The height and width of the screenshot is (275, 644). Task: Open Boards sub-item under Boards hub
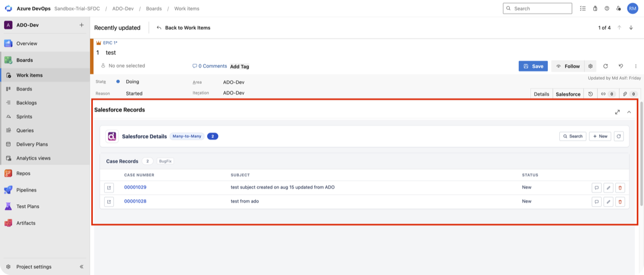tap(45, 89)
